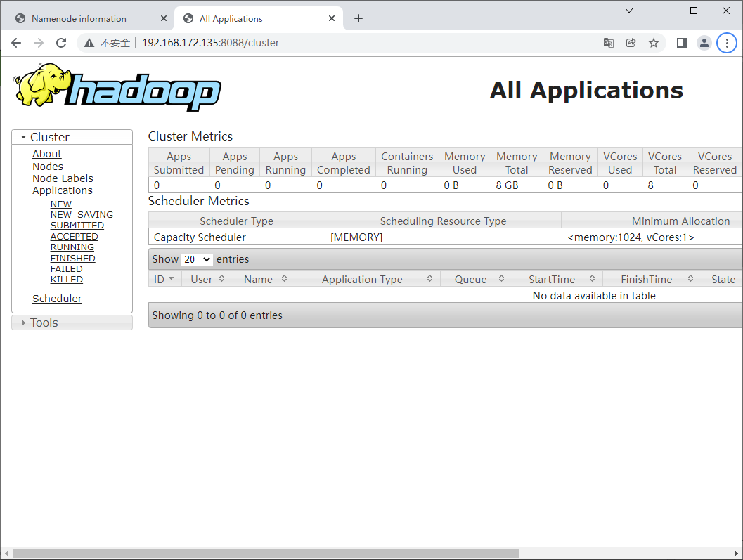
Task: Close the All Applications tab
Action: click(x=332, y=18)
